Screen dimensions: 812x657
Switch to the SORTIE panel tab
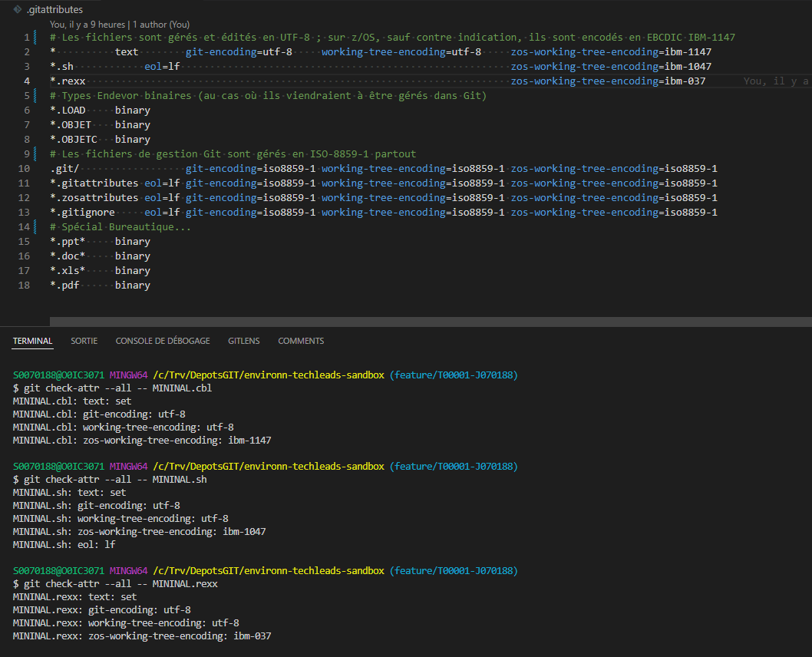84,341
